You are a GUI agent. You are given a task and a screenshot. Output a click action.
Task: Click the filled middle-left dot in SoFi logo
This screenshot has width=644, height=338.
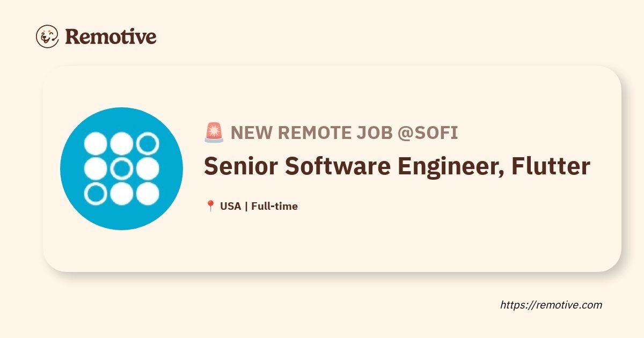click(96, 168)
